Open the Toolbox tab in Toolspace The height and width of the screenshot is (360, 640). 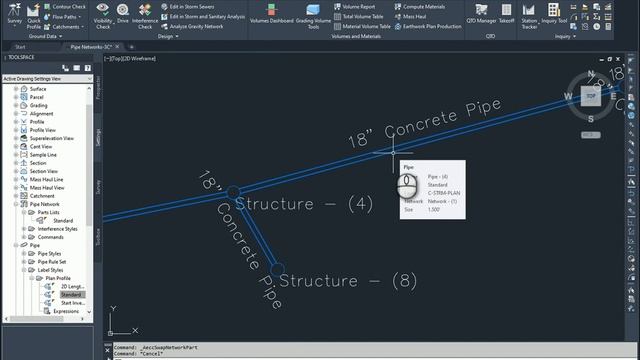point(98,237)
